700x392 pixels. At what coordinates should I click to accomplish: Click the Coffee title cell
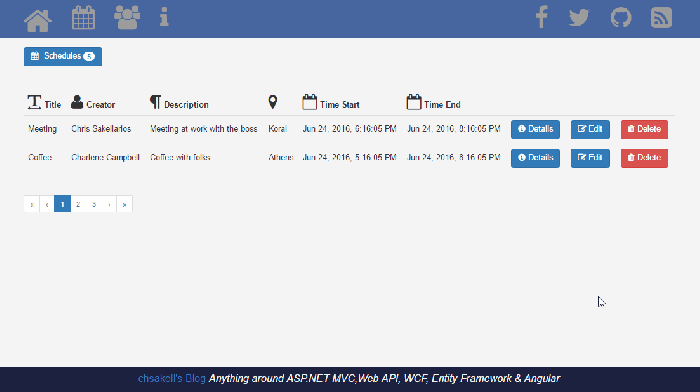coord(40,158)
